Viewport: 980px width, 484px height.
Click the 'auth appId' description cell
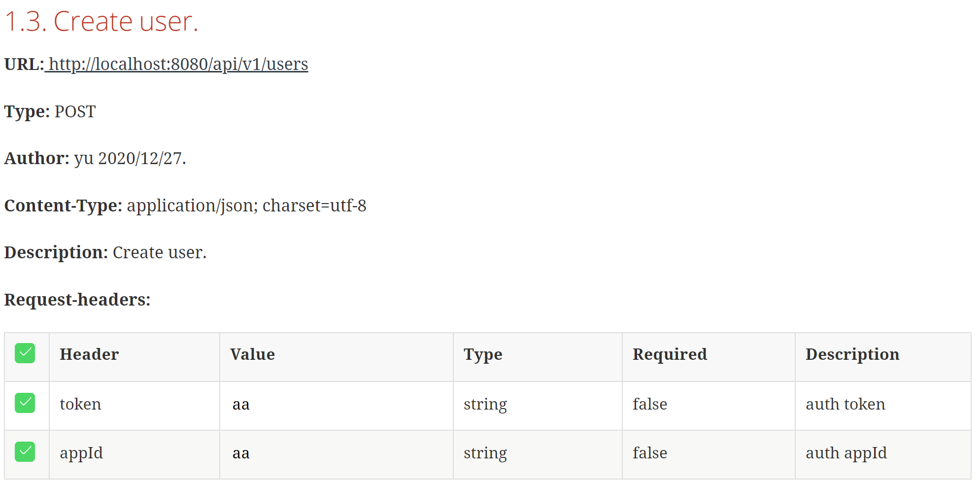tap(846, 453)
